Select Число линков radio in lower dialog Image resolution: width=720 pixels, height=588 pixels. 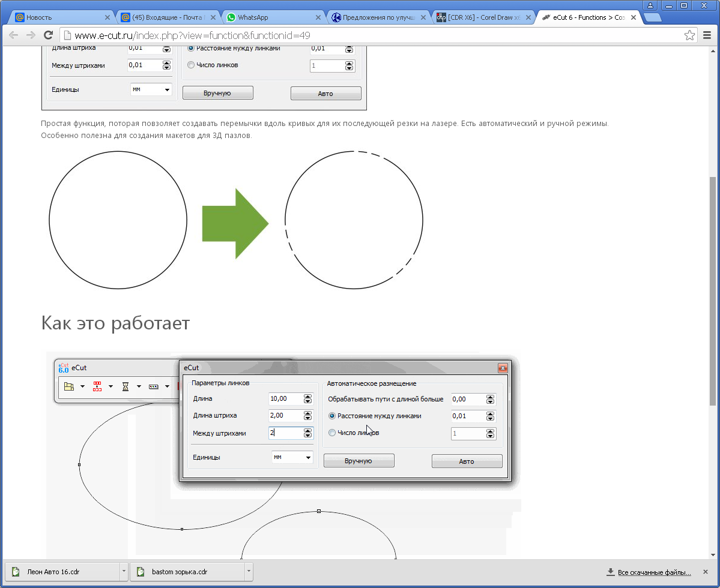pyautogui.click(x=332, y=433)
